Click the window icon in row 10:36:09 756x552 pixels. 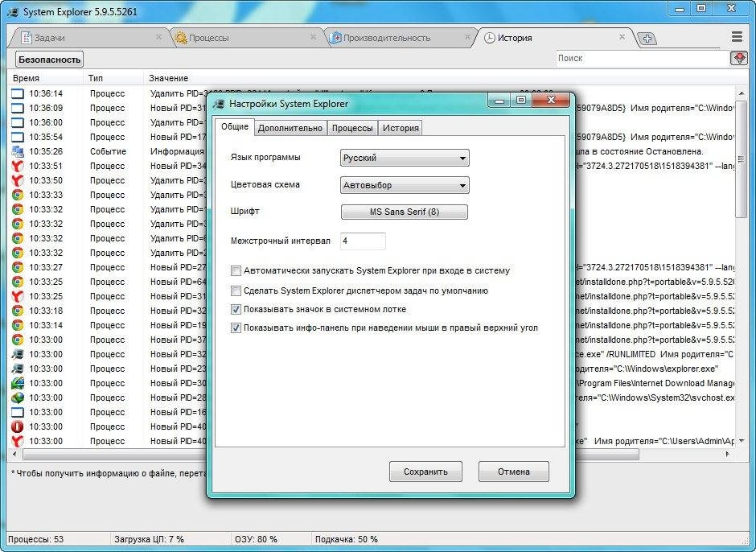click(x=18, y=108)
